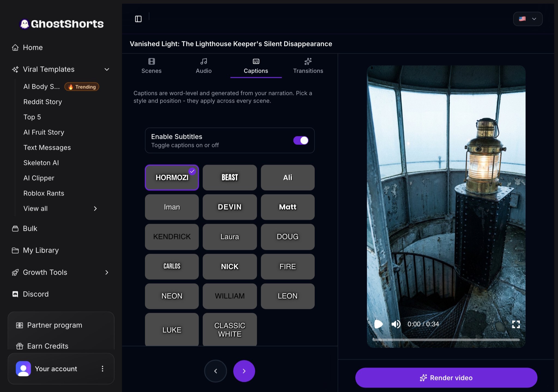Viewport: 558px width, 392px height.
Task: Go to next step arrow
Action: pos(244,371)
